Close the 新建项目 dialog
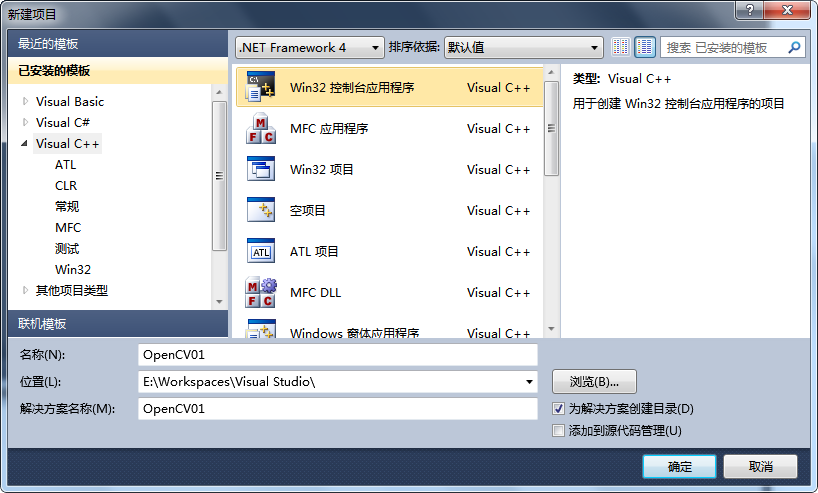The width and height of the screenshot is (818, 493). 787,10
